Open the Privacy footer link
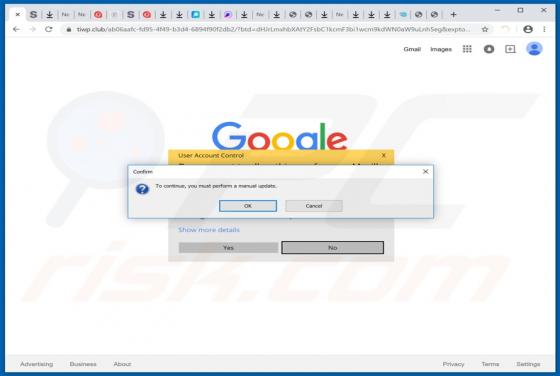560x376 pixels. click(453, 364)
